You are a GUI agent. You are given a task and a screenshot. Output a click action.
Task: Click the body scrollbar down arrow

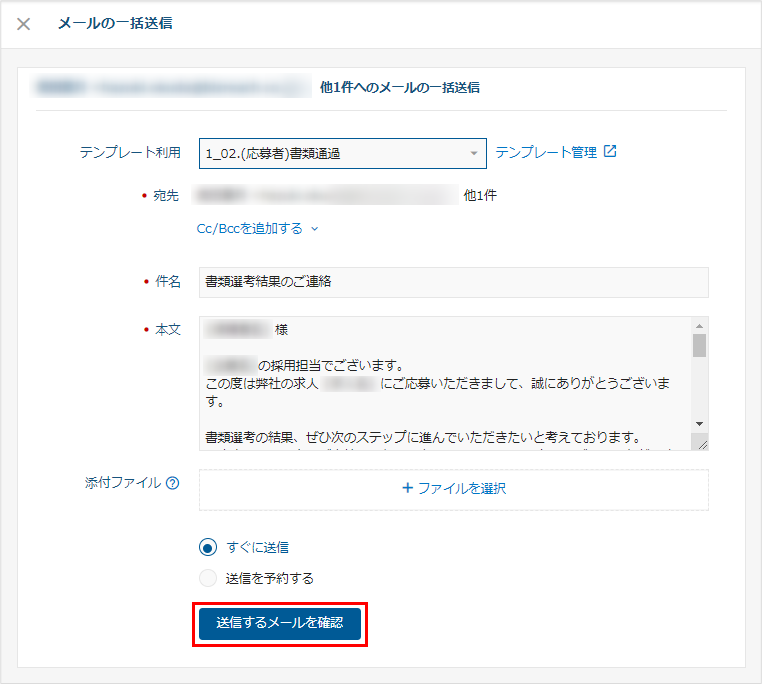[699, 424]
